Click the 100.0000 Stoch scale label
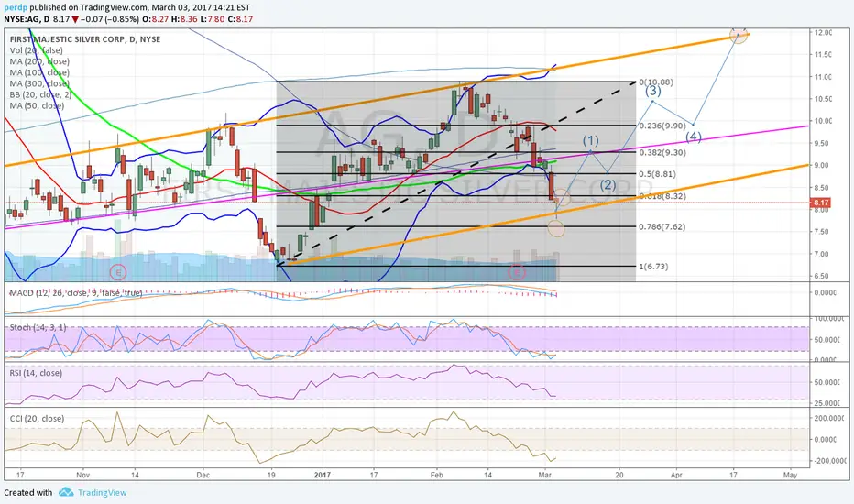The width and height of the screenshot is (854, 504). tap(828, 319)
